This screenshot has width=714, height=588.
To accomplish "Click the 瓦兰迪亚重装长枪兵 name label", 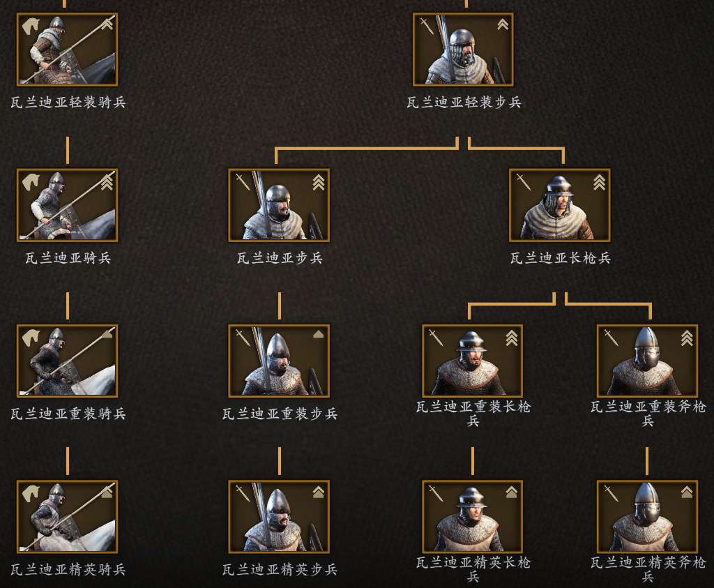I will click(473, 413).
